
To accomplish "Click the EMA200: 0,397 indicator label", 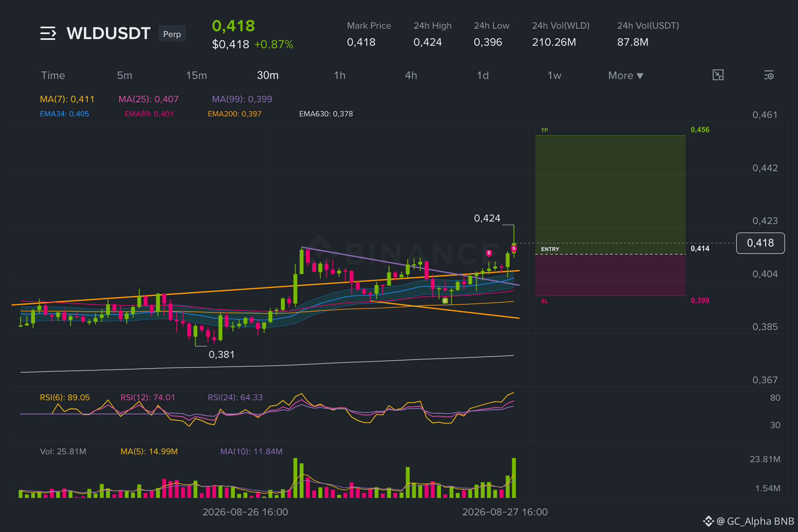I will (234, 114).
